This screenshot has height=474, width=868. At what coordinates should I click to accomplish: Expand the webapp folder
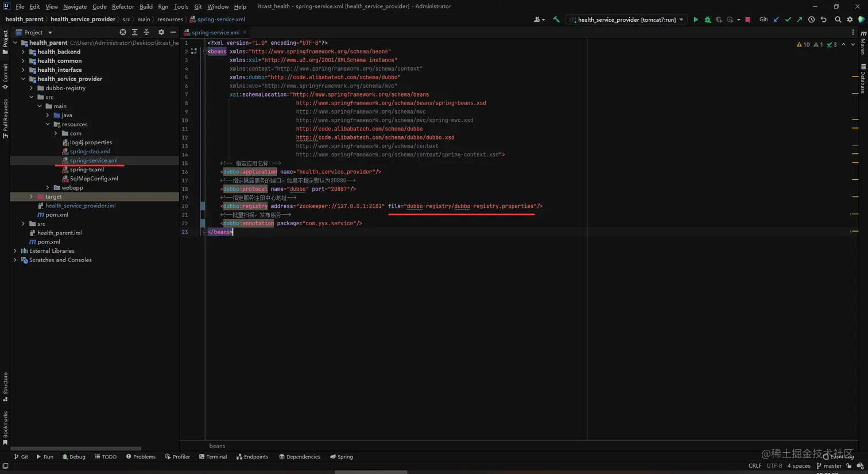click(x=47, y=188)
